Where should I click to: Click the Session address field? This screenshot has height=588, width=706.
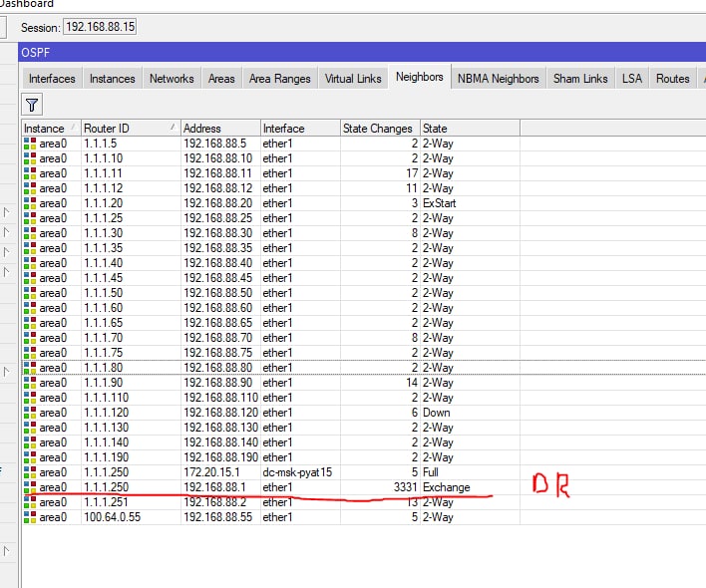[100, 27]
